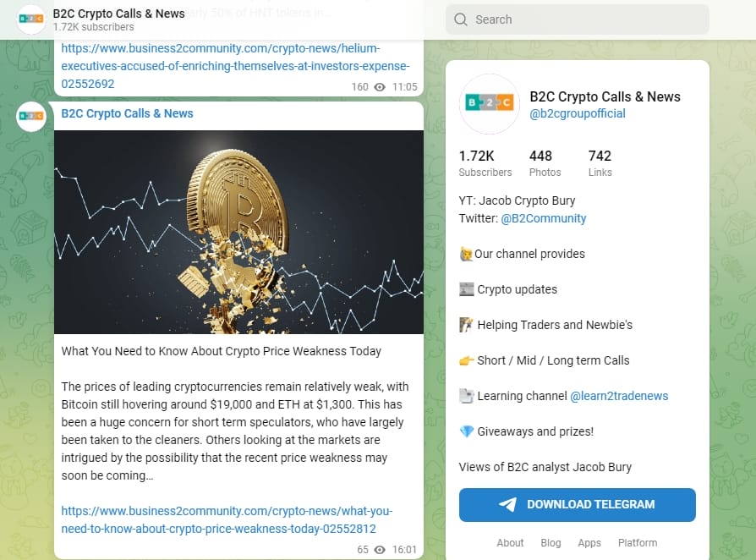
Task: Open Blog from the footer menu
Action: [551, 543]
